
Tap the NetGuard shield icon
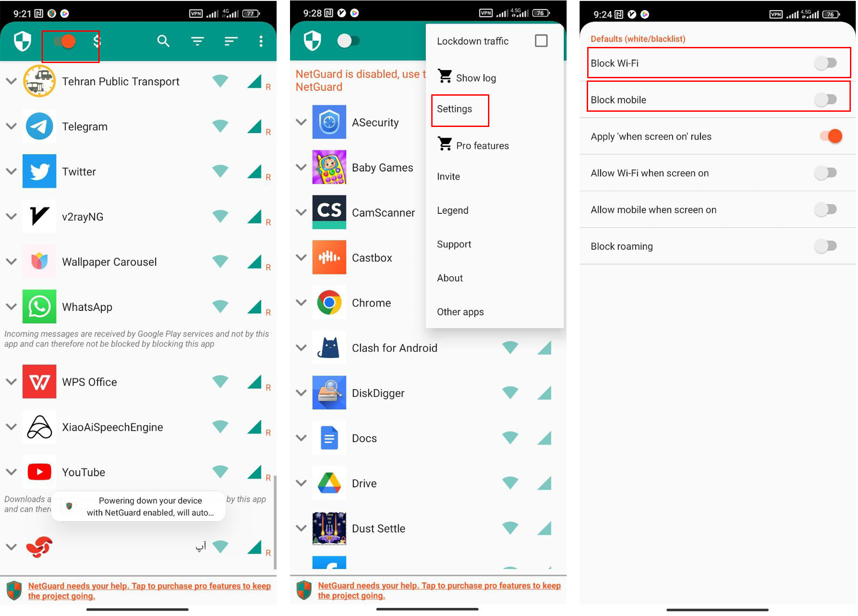(21, 41)
